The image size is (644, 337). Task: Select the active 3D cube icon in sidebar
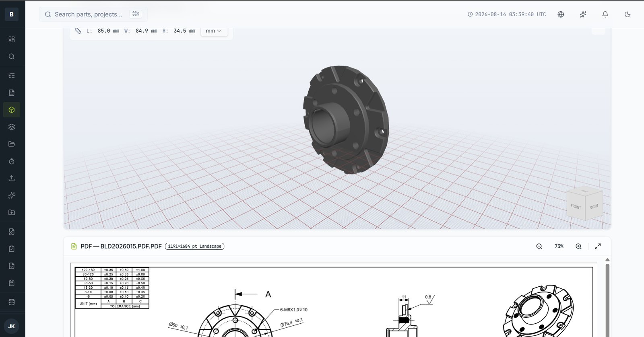tap(12, 110)
